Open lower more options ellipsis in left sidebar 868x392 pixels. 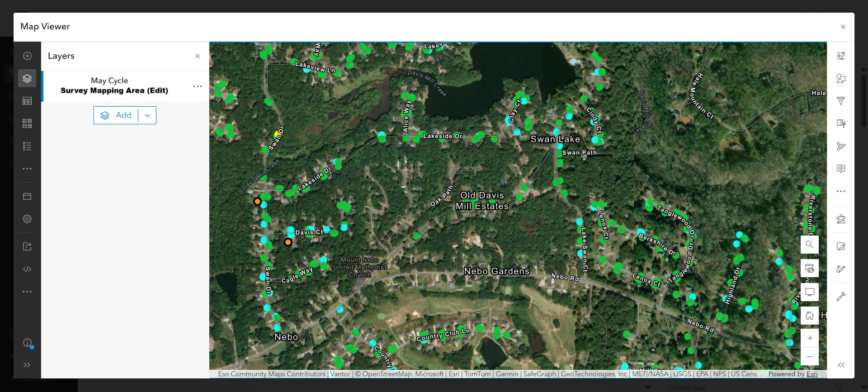[x=27, y=292]
